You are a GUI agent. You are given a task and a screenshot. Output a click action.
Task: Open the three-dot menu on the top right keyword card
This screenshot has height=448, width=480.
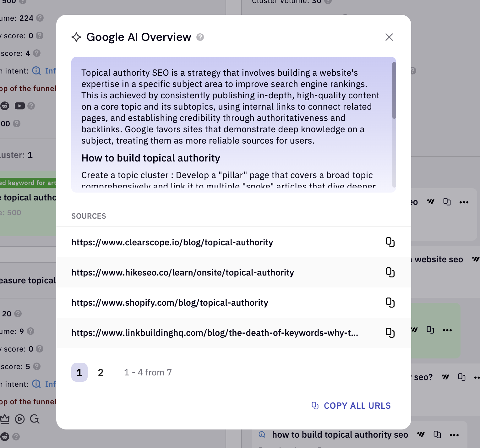[x=464, y=202]
